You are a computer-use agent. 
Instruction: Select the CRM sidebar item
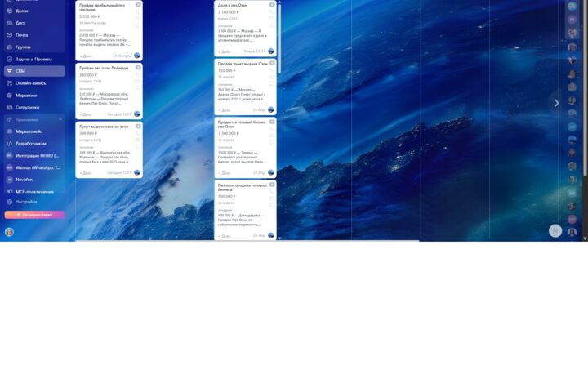(34, 71)
